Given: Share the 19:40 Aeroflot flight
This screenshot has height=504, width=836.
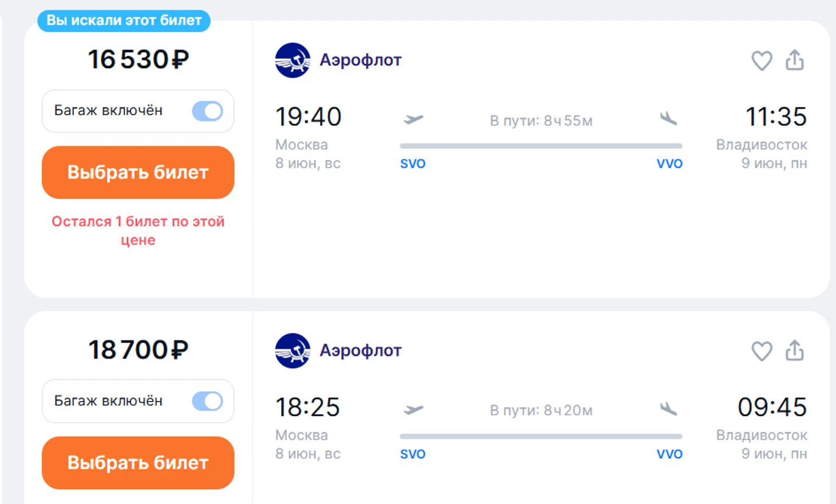Looking at the screenshot, I should coord(794,60).
